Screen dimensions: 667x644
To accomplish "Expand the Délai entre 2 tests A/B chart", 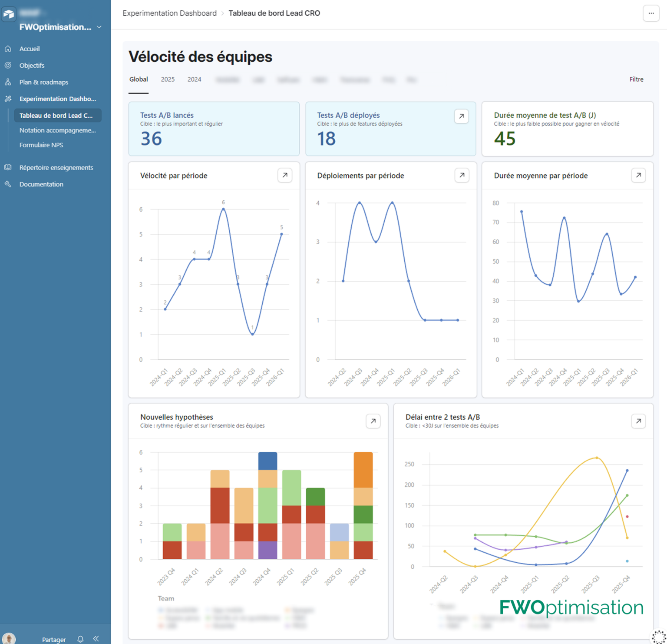I will click(638, 421).
